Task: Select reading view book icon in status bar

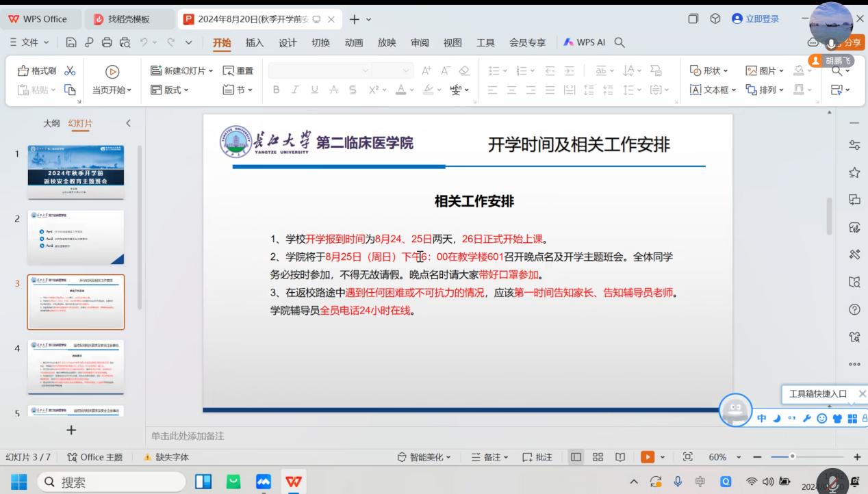Action: click(620, 457)
